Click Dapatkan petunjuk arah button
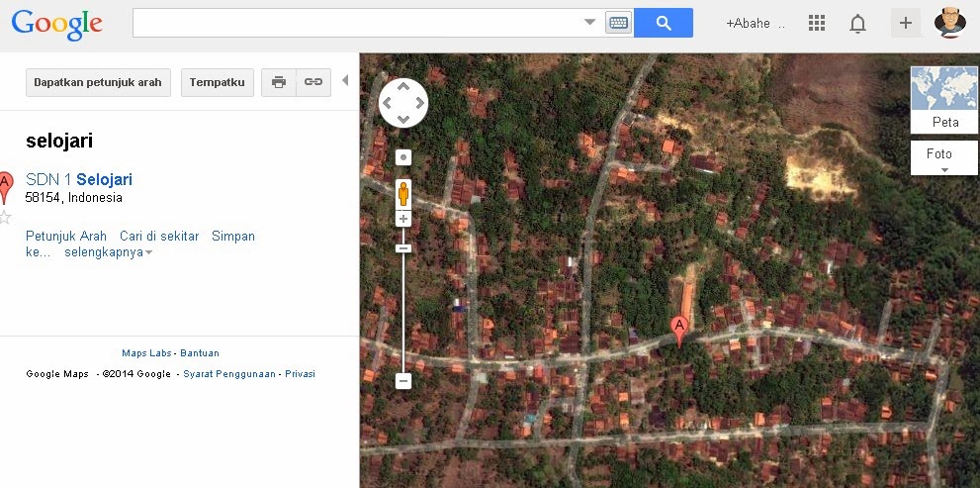The width and height of the screenshot is (980, 488). click(x=98, y=82)
